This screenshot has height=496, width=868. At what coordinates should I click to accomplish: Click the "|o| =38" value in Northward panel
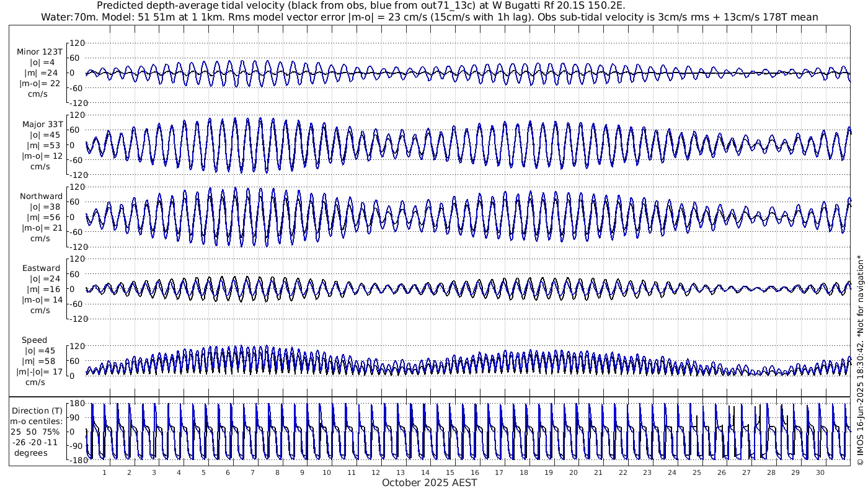[43, 207]
